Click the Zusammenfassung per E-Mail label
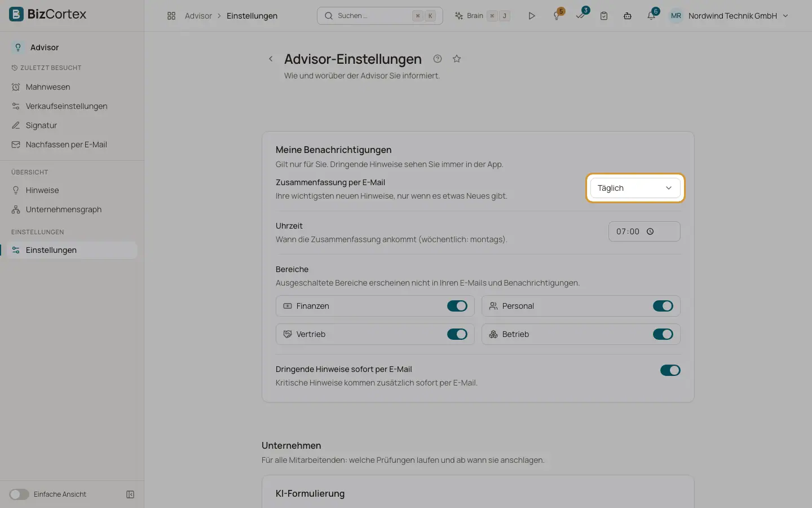 click(330, 182)
